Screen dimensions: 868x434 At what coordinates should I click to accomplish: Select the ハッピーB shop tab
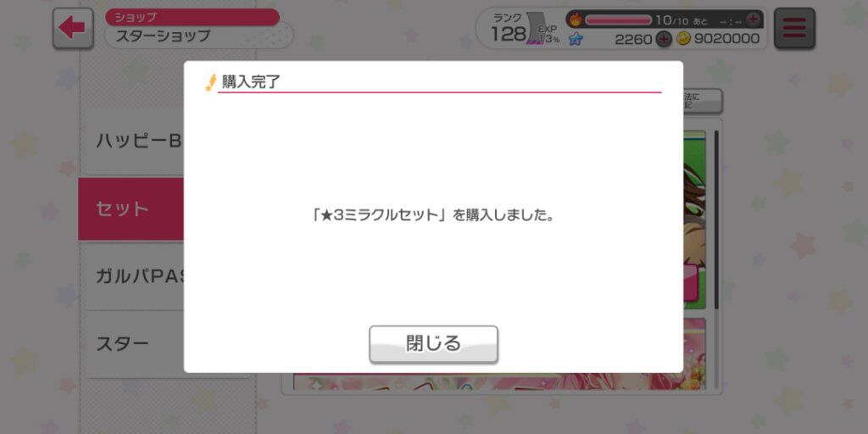tap(134, 142)
